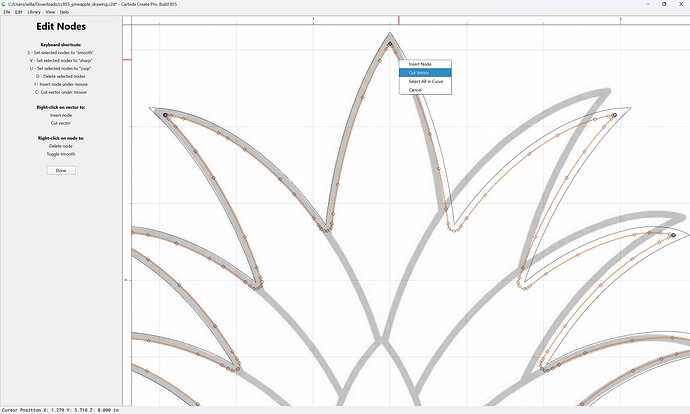The image size is (690, 414).
Task: Finish node editing with Done button
Action: pos(61,170)
